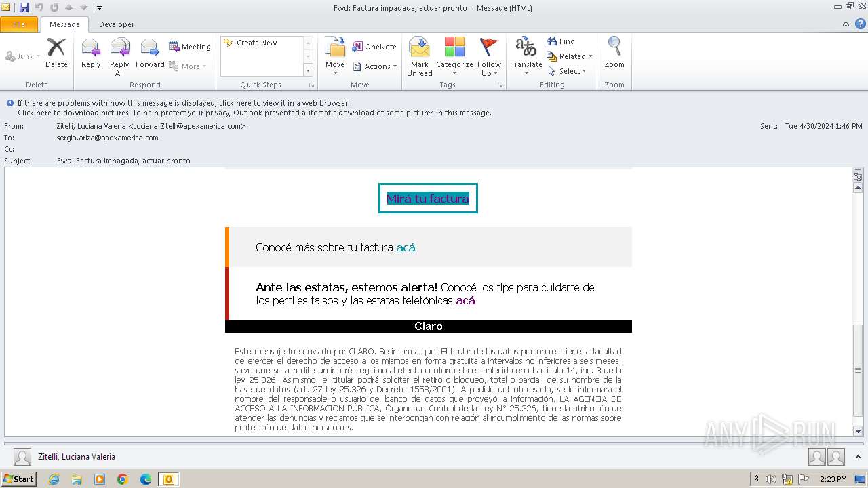868x488 pixels.
Task: Reply to the email
Action: click(x=91, y=53)
